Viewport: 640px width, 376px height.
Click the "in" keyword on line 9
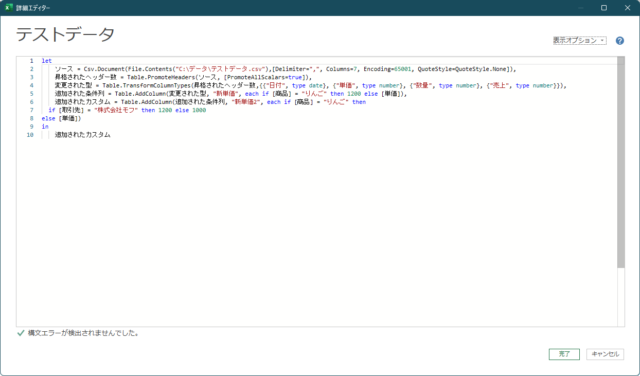coord(45,126)
